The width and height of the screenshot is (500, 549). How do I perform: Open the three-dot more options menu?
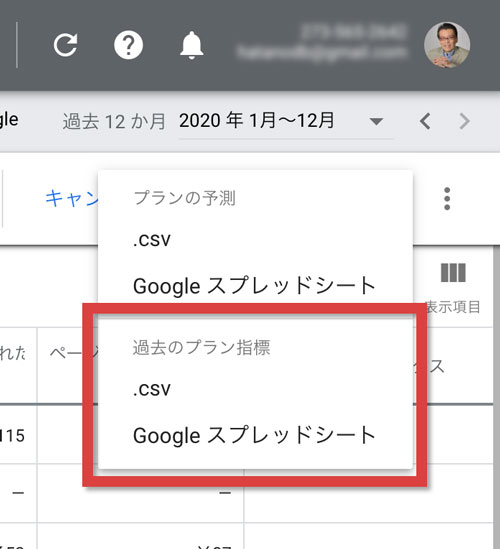click(x=447, y=199)
